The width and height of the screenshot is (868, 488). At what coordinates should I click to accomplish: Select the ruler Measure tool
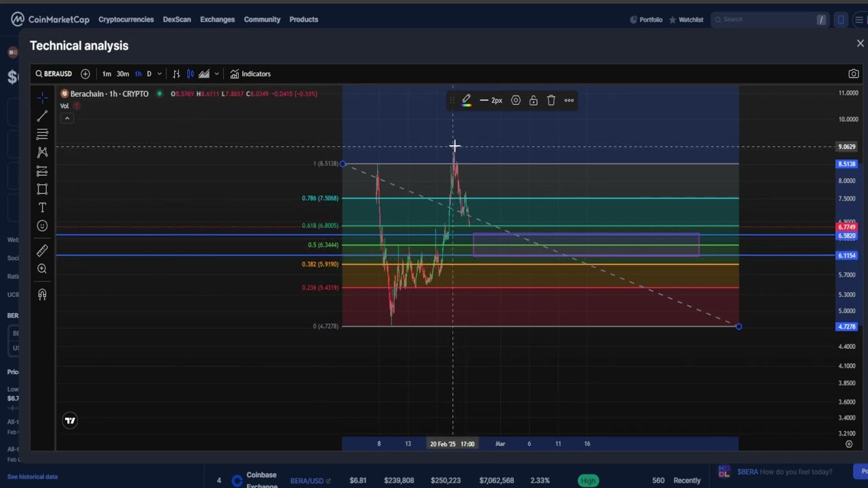pyautogui.click(x=42, y=251)
